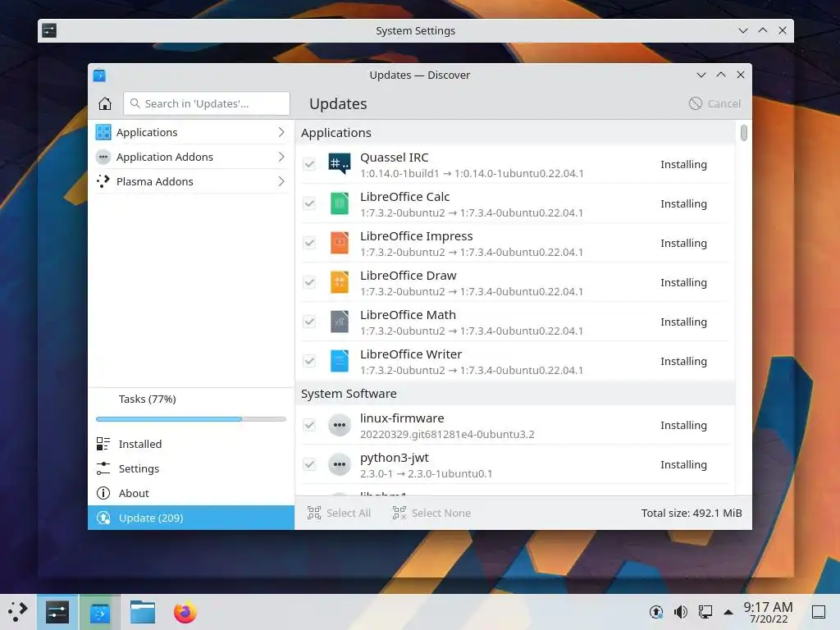Click the LibreOffice Calc icon
Image resolution: width=840 pixels, height=630 pixels.
point(339,203)
